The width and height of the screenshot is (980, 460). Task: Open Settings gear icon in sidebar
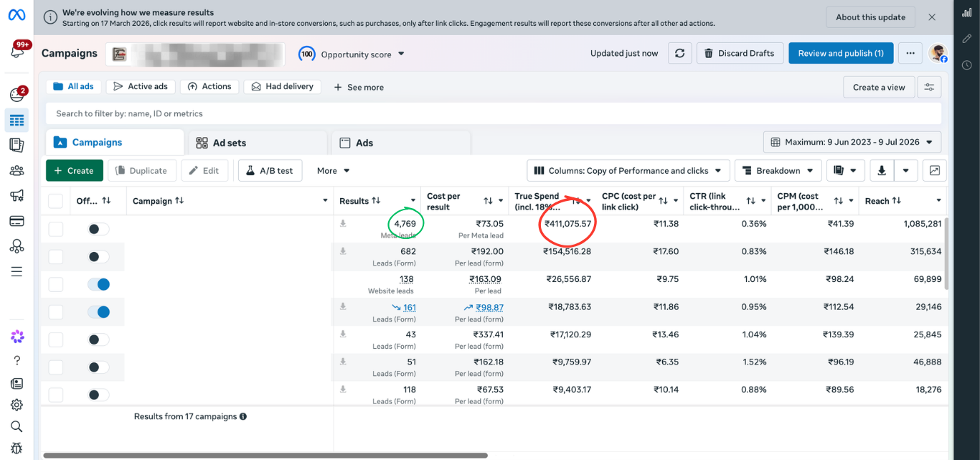pyautogui.click(x=17, y=405)
